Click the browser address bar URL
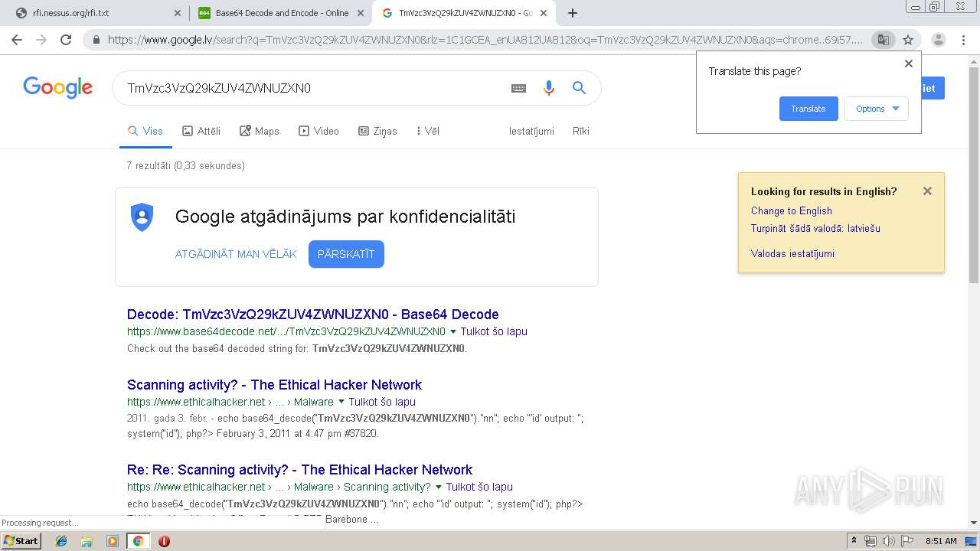 click(485, 40)
